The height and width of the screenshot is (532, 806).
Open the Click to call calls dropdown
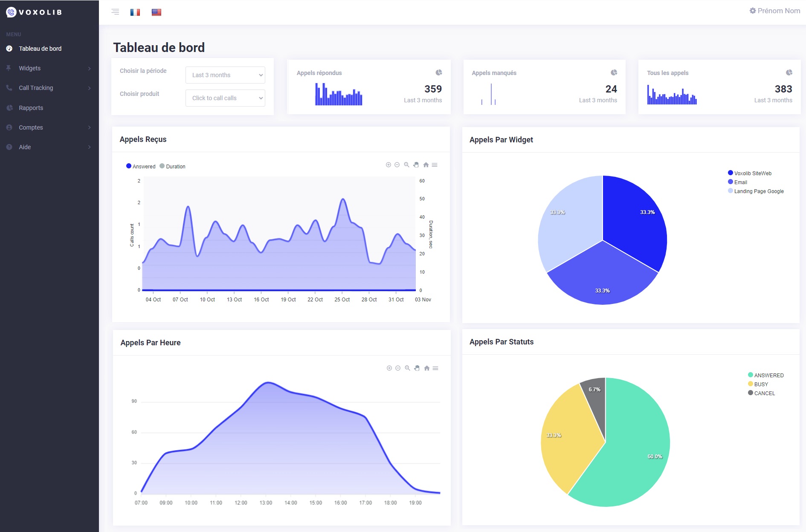[225, 98]
